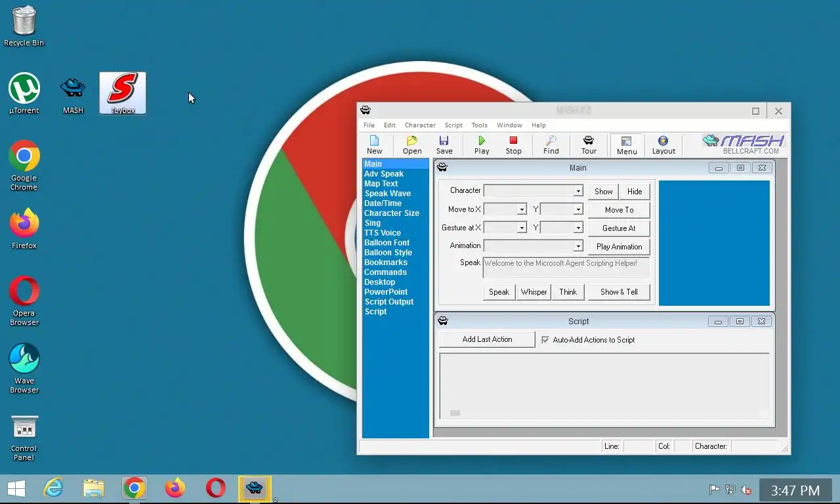Open the Move to X dropdown

522,209
